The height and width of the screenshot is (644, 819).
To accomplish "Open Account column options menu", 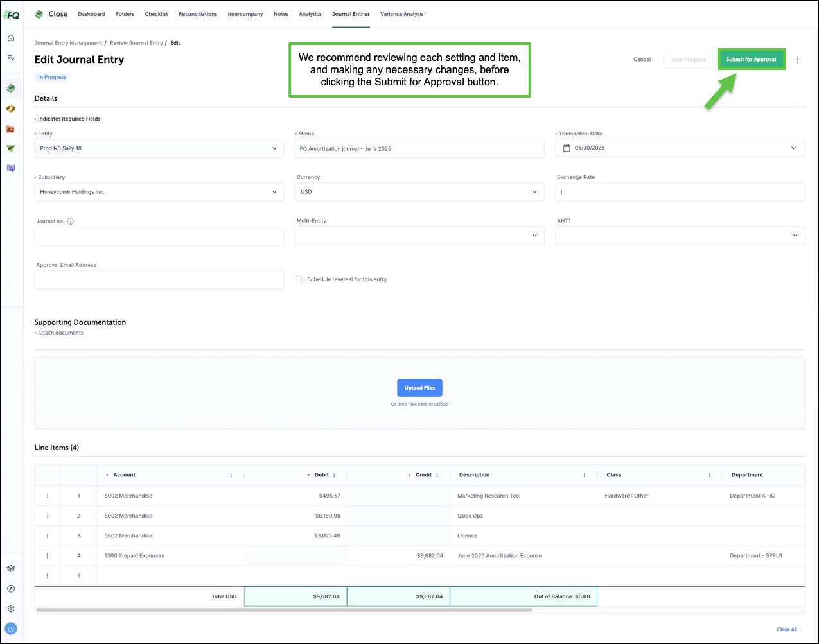I will coord(231,475).
